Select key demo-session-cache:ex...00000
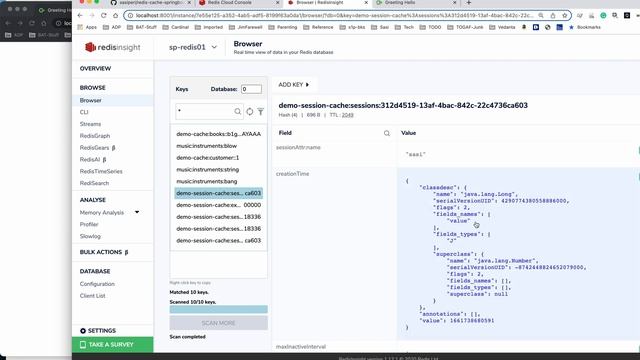The image size is (640, 360). coord(218,205)
